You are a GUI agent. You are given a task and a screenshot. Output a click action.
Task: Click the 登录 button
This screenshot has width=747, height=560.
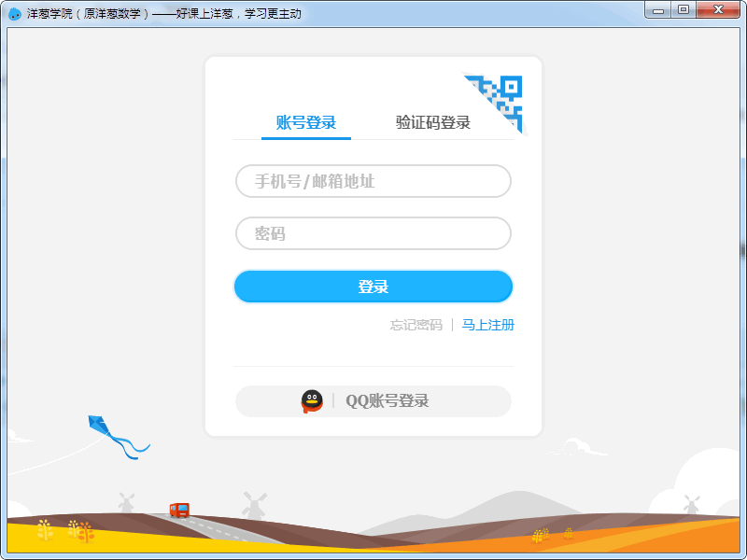(373, 287)
